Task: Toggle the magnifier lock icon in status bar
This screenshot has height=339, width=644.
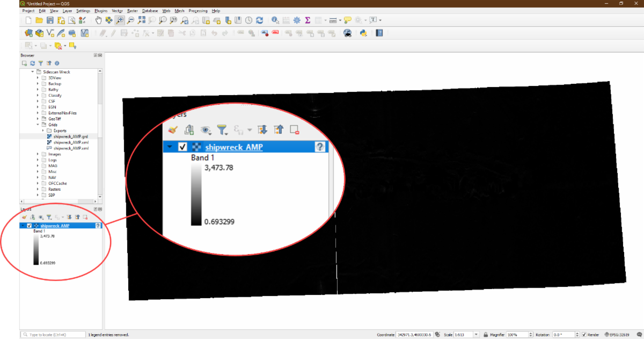Action: pos(485,335)
